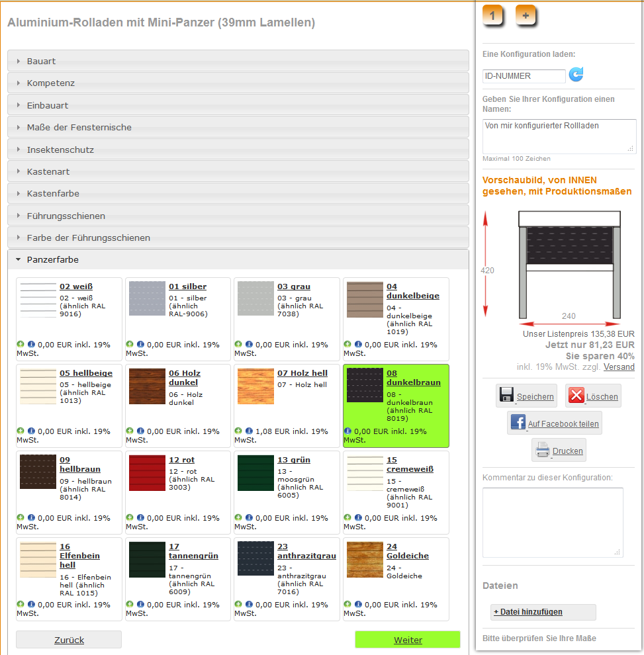Click the Löschen link
This screenshot has height=655, width=644.
click(x=602, y=397)
